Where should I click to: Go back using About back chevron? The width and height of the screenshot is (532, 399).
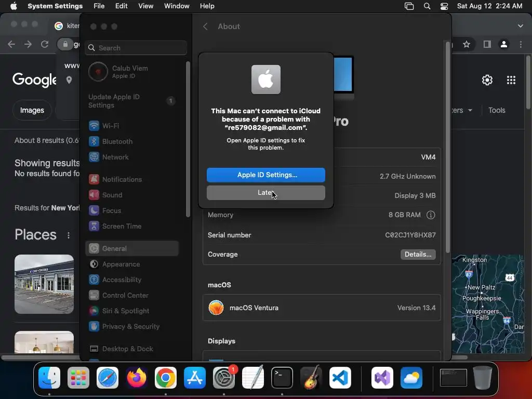[x=205, y=26]
